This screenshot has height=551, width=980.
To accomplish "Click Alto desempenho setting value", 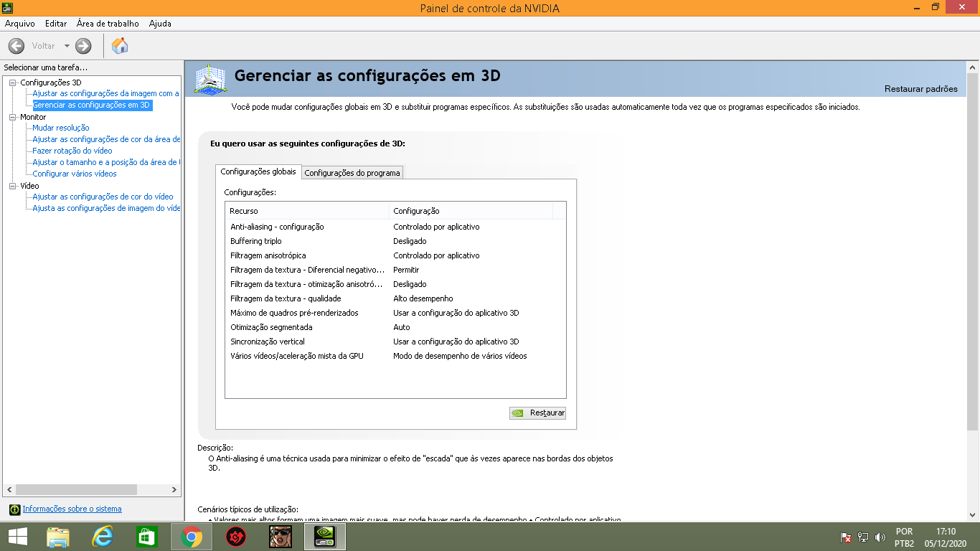I will click(423, 298).
